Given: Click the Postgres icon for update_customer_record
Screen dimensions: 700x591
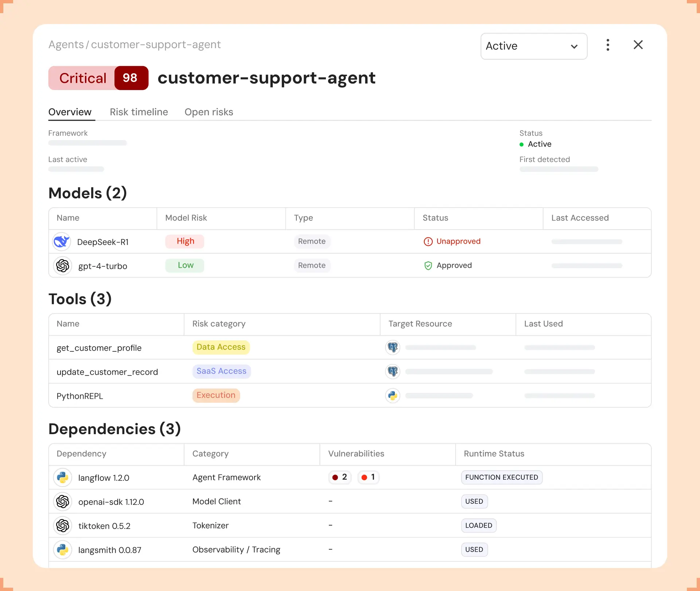Looking at the screenshot, I should coord(393,371).
